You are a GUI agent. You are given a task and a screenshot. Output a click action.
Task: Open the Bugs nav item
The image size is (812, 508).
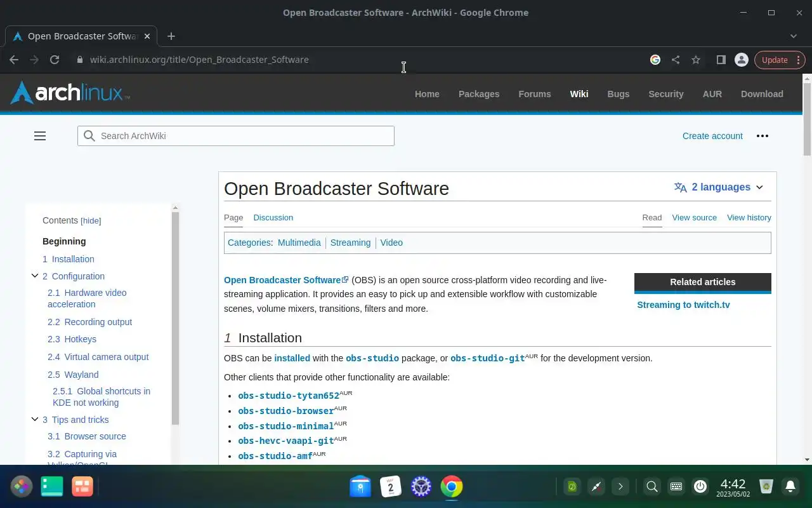coord(619,94)
